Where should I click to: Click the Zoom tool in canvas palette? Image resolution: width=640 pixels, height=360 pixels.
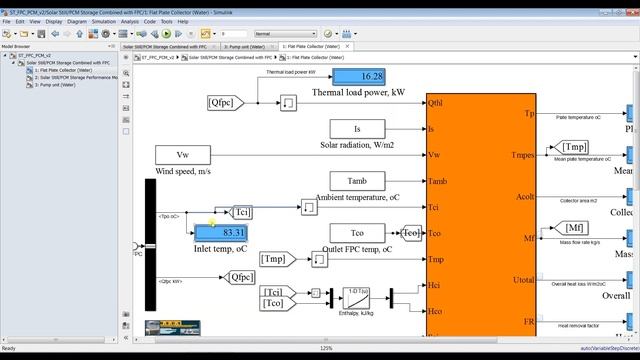(126, 73)
